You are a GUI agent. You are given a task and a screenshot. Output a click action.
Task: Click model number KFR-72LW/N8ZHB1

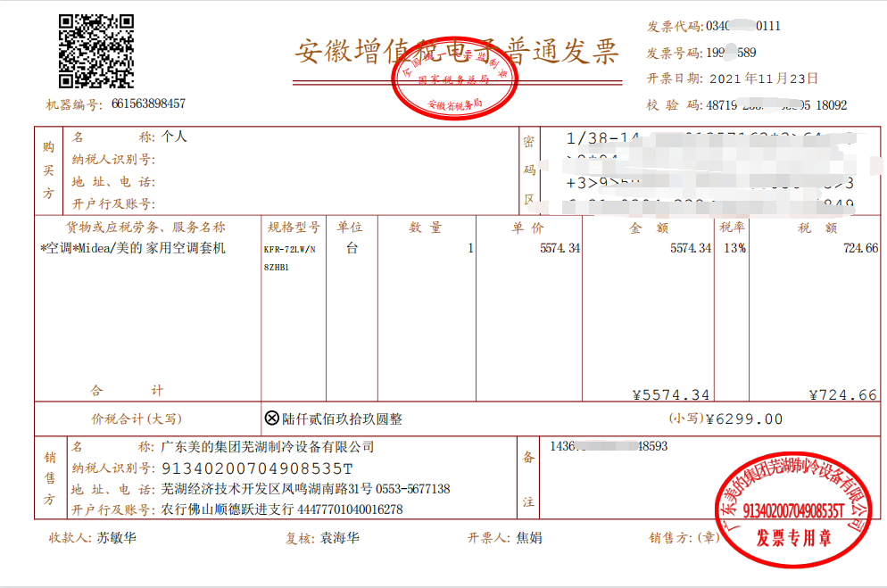[290, 258]
